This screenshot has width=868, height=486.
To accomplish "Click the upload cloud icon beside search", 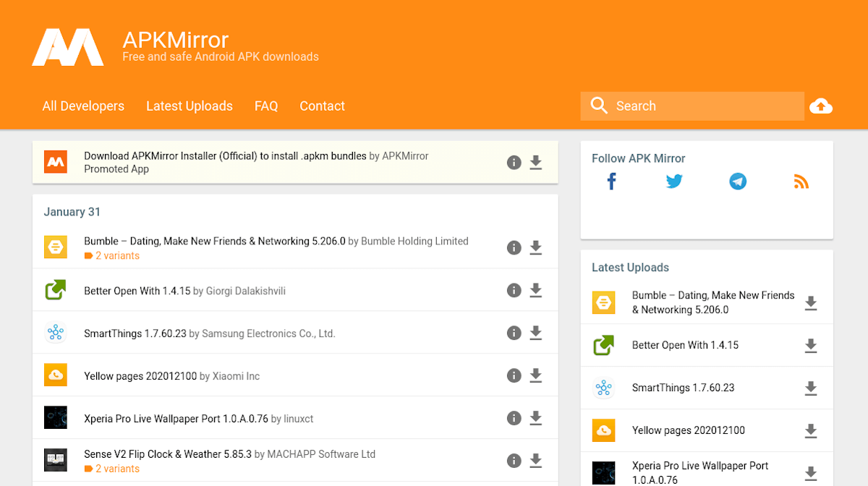I will [821, 106].
